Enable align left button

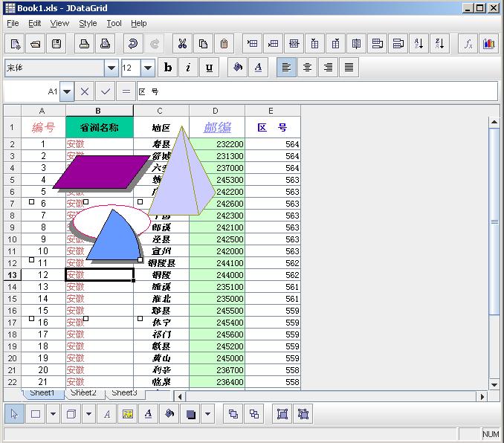[x=286, y=68]
